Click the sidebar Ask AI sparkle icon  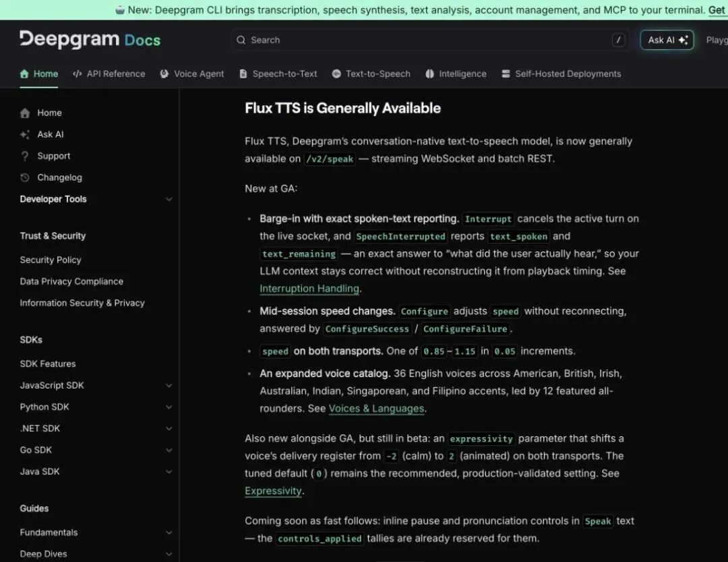[x=25, y=134]
